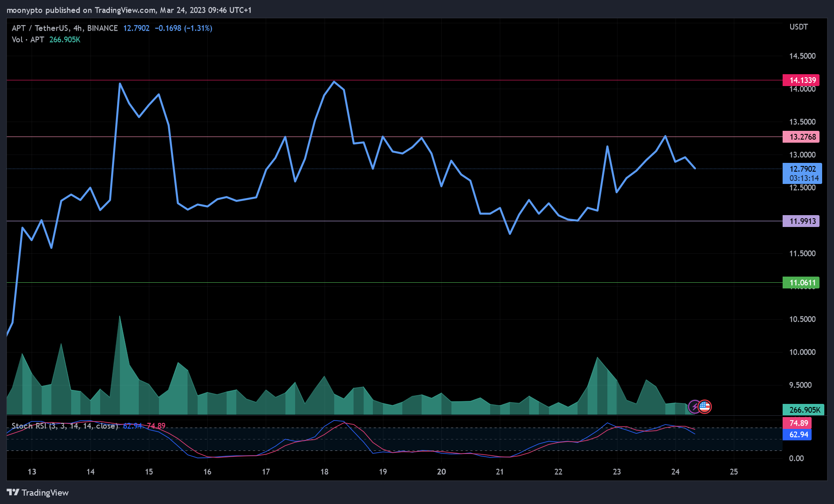The width and height of the screenshot is (834, 504).
Task: Click the 13.5000 price axis tick
Action: 802,122
